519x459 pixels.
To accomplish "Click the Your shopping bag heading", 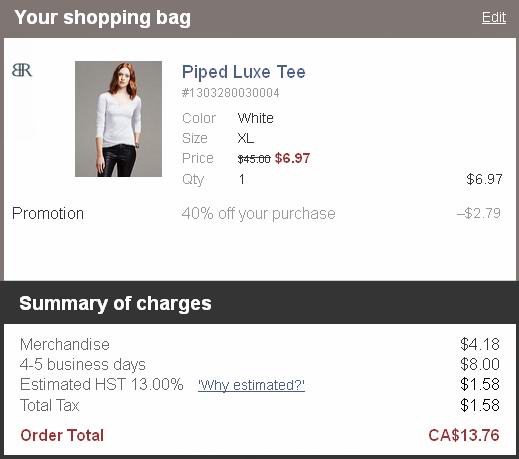I will 103,18.
